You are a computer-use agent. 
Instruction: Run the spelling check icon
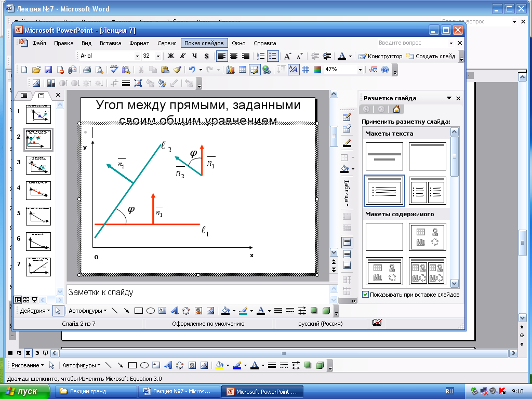[x=114, y=70]
